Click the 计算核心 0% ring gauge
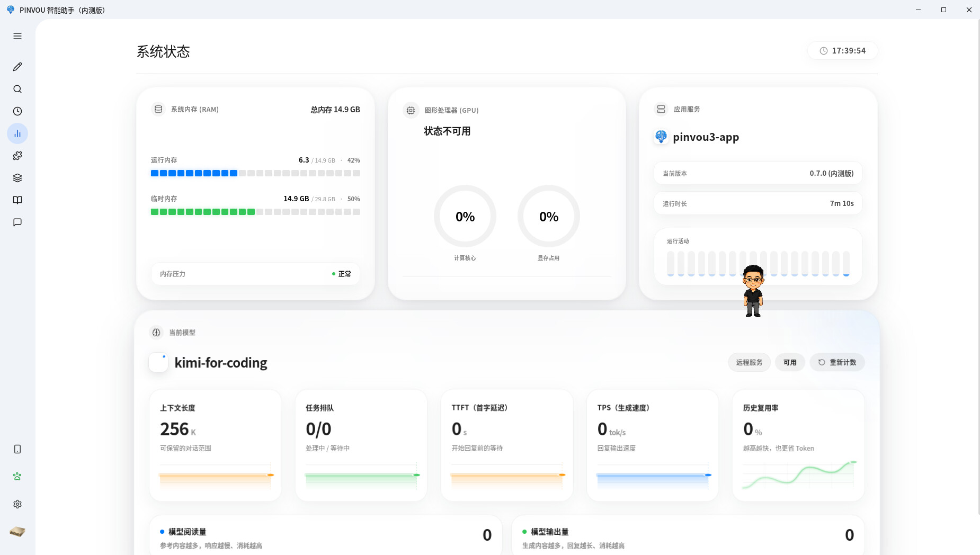This screenshot has width=980, height=555. click(465, 216)
